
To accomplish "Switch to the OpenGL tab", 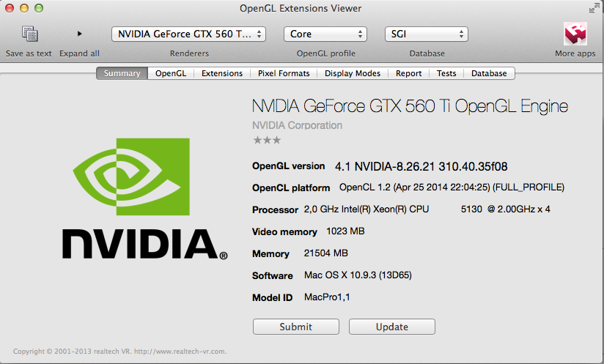I will pyautogui.click(x=171, y=73).
